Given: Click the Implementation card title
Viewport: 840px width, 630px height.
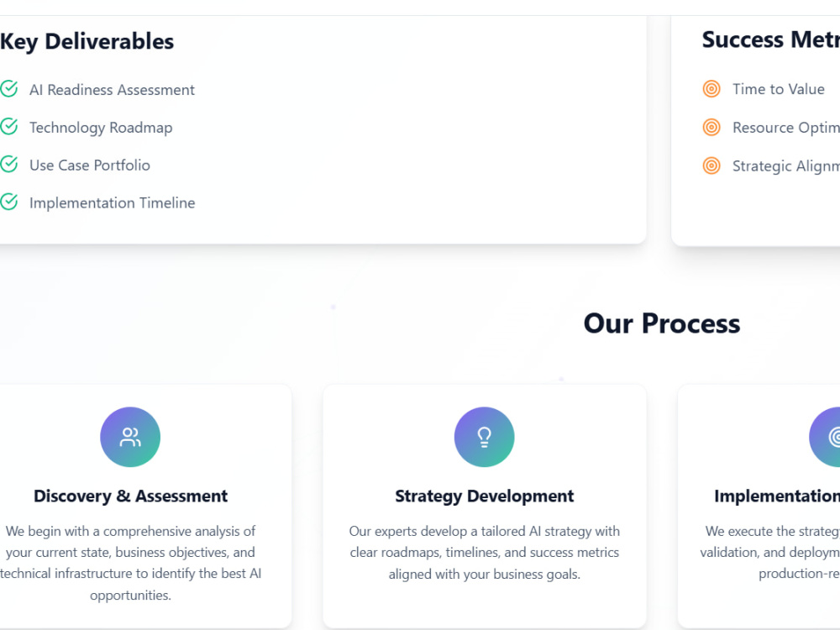Looking at the screenshot, I should pos(777,496).
